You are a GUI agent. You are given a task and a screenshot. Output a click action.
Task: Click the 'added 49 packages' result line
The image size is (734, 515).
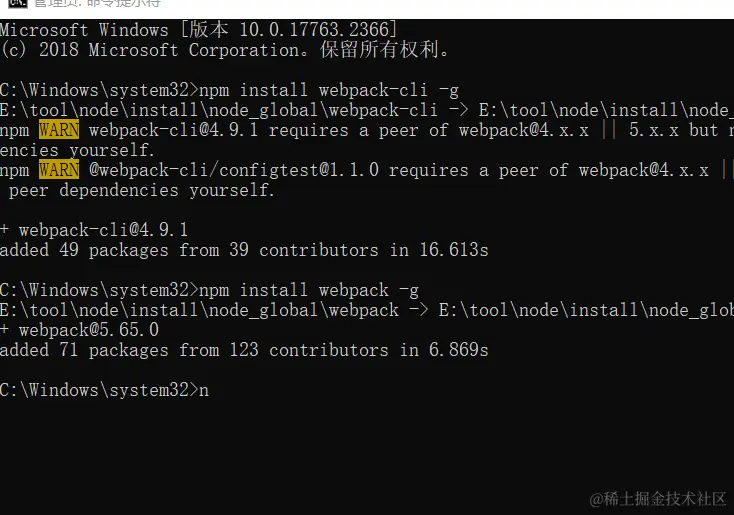coord(244,250)
